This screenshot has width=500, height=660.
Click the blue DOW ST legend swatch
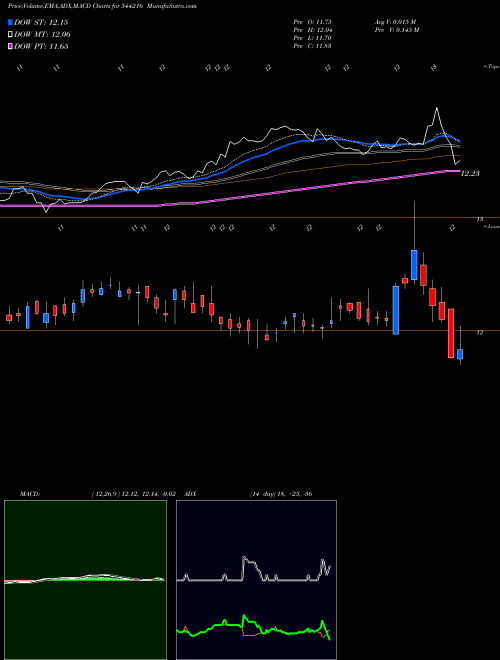10,22
